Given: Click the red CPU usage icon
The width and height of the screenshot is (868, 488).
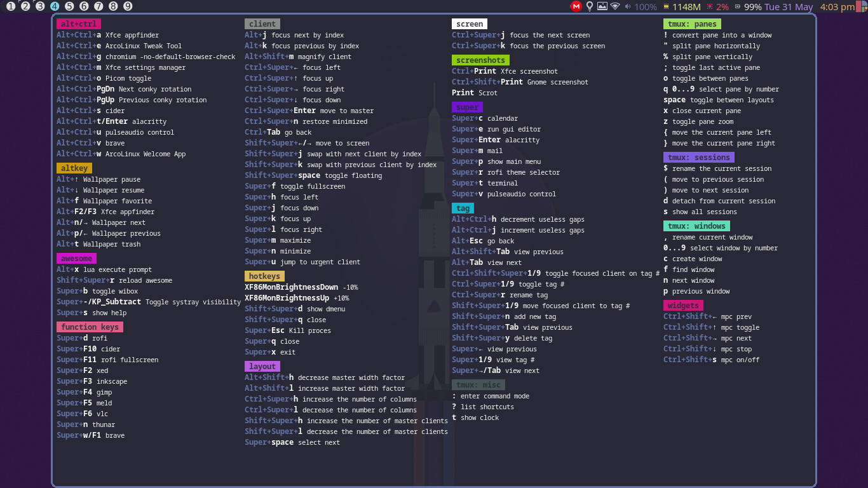Looking at the screenshot, I should [709, 7].
